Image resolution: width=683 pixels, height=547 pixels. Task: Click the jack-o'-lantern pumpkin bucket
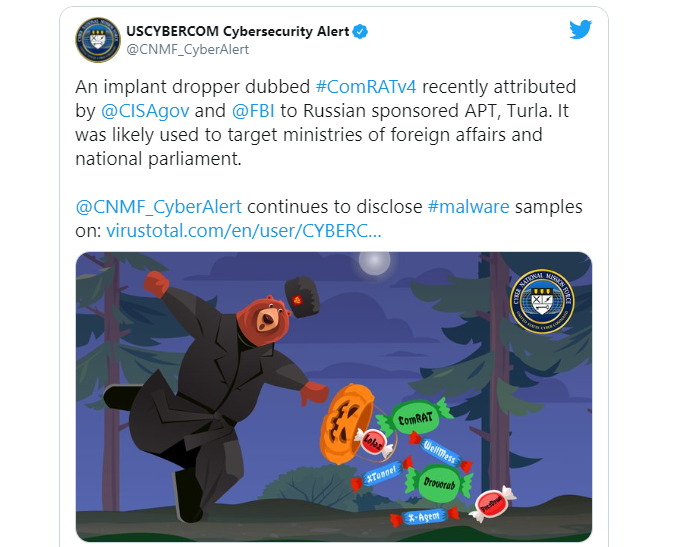point(347,424)
